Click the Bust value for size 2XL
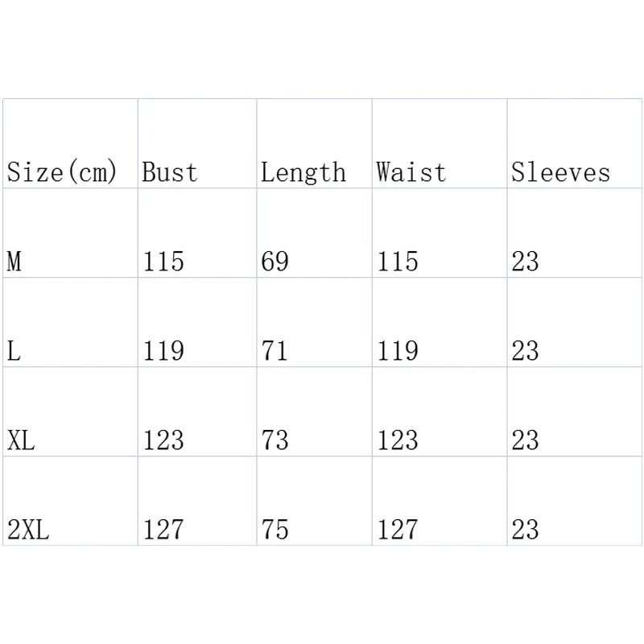Viewport: 644px width, 644px height. pos(163,530)
